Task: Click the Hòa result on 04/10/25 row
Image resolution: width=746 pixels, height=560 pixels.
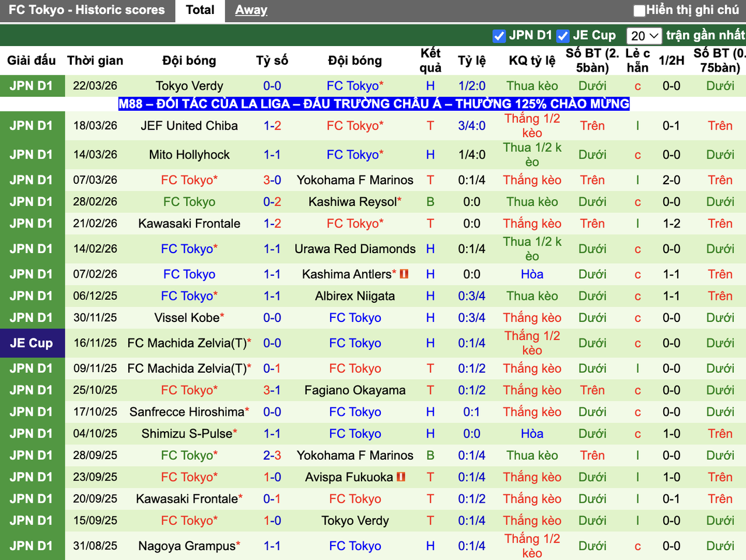Action: pyautogui.click(x=532, y=433)
